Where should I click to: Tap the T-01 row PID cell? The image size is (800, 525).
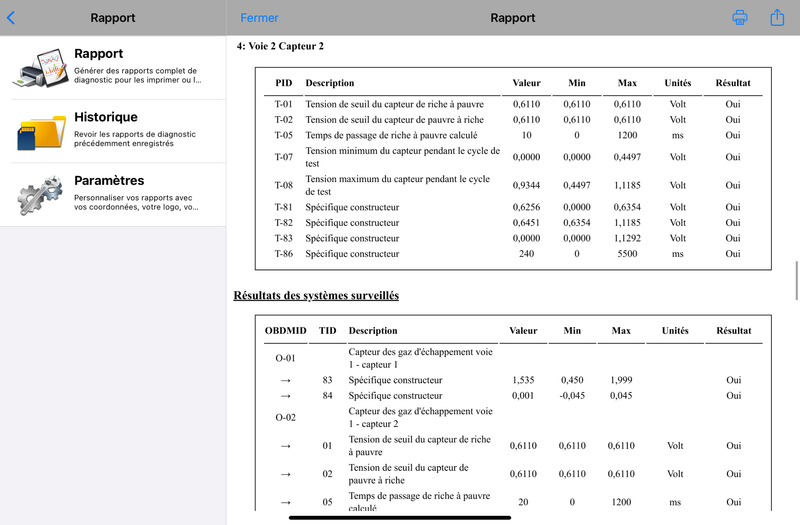[284, 104]
